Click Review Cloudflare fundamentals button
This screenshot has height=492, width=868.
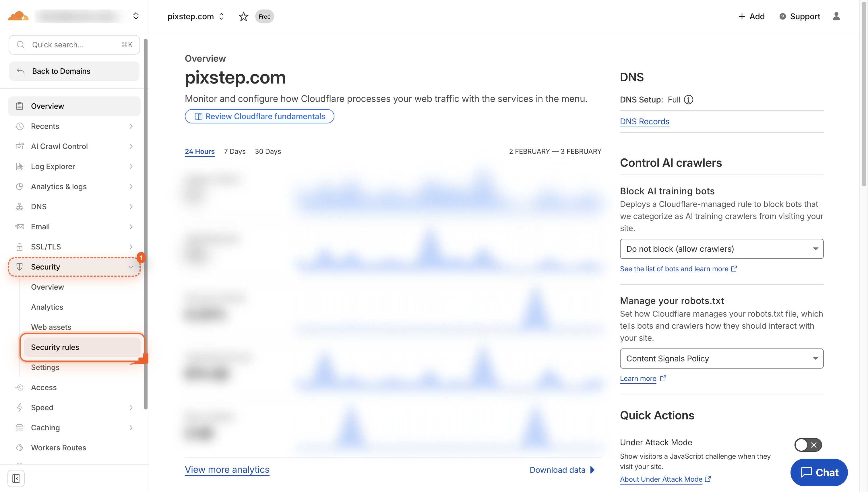pyautogui.click(x=259, y=116)
